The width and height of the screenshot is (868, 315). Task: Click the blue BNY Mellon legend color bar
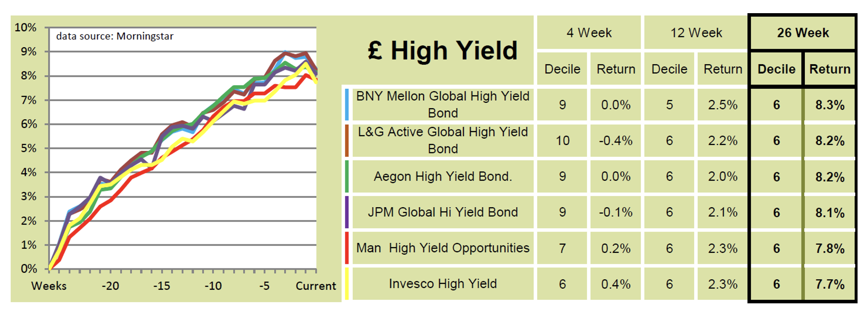(x=347, y=104)
